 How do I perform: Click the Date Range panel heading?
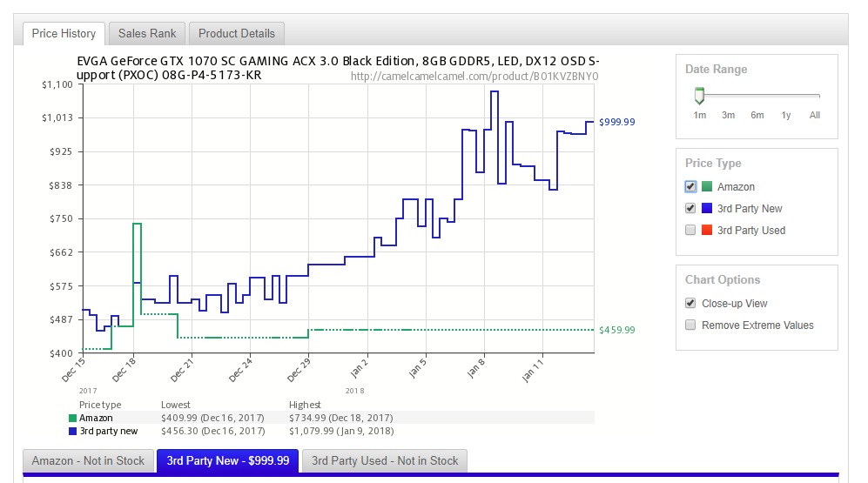[x=717, y=69]
